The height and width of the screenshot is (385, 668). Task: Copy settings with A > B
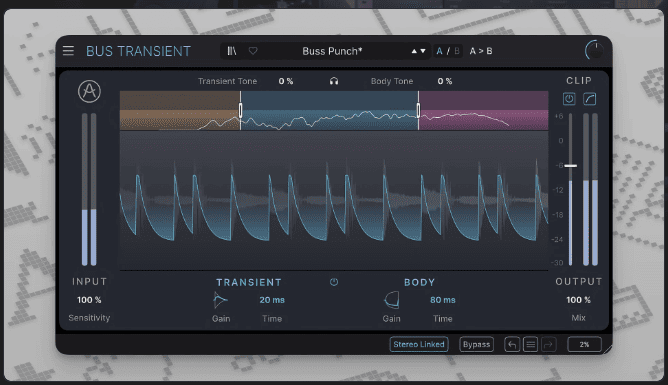[x=481, y=51]
